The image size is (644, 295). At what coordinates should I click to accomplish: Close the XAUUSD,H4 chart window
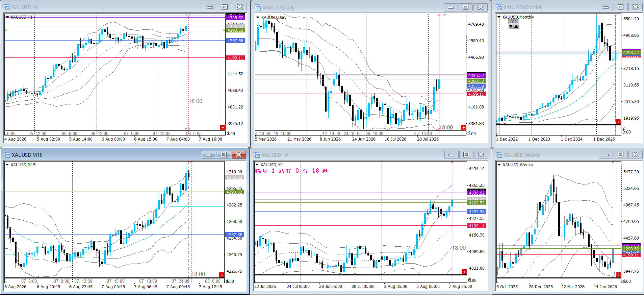tap(481, 155)
